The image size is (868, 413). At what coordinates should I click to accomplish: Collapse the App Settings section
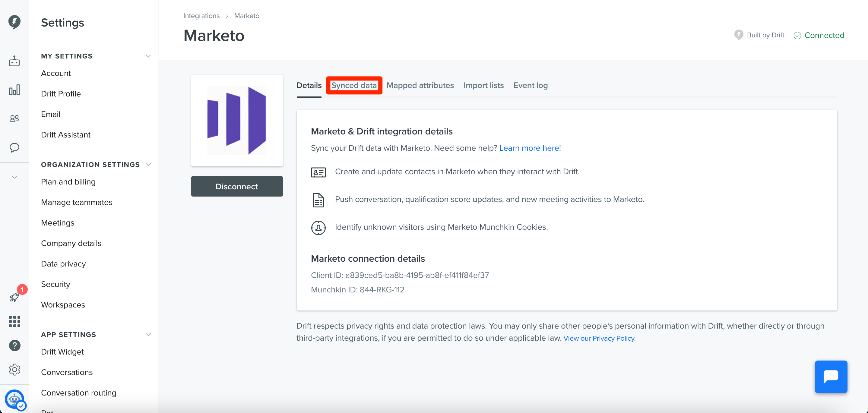point(148,335)
